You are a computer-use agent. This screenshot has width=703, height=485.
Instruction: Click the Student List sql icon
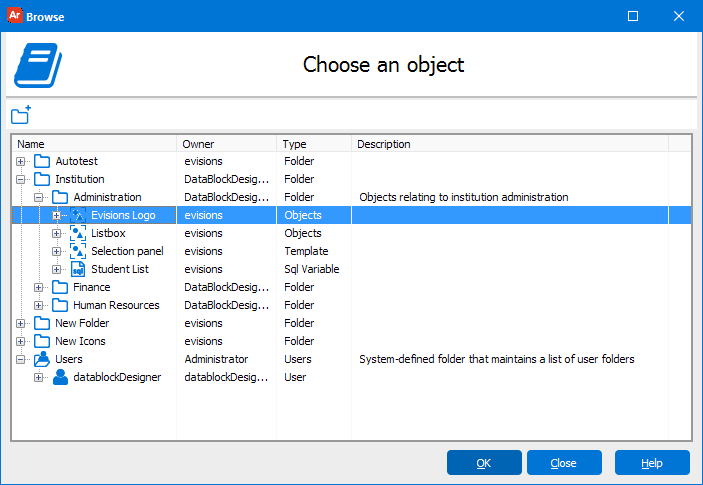[78, 269]
